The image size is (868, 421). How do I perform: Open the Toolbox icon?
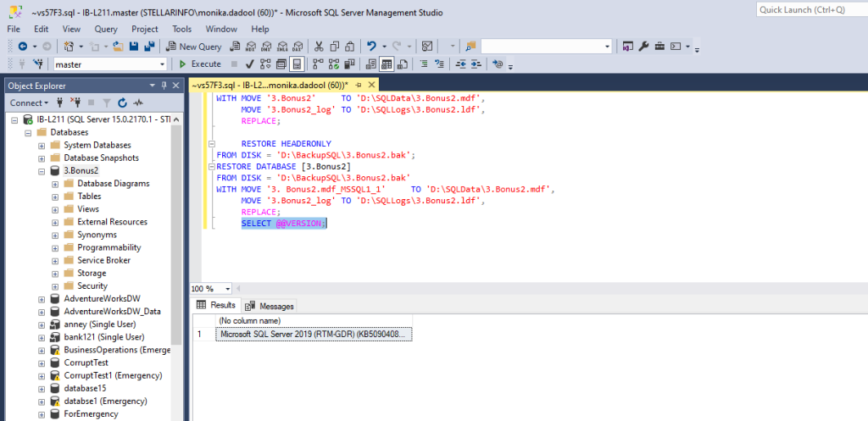[659, 47]
